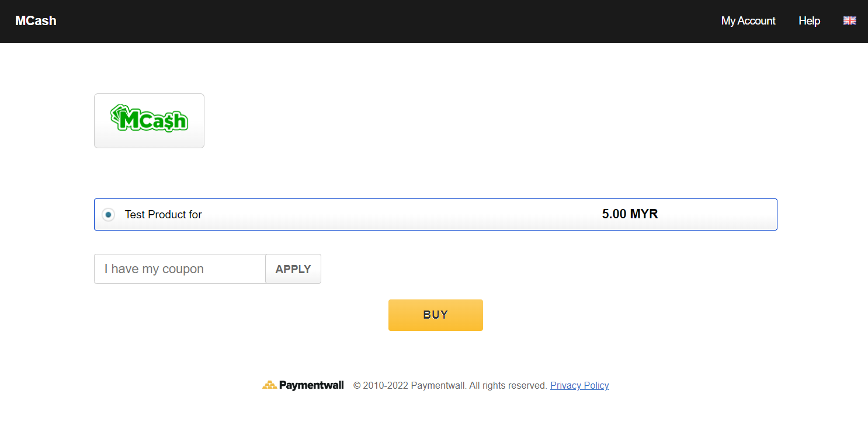Select the MCash payment method logo
Image resolution: width=868 pixels, height=436 pixels.
pos(149,120)
